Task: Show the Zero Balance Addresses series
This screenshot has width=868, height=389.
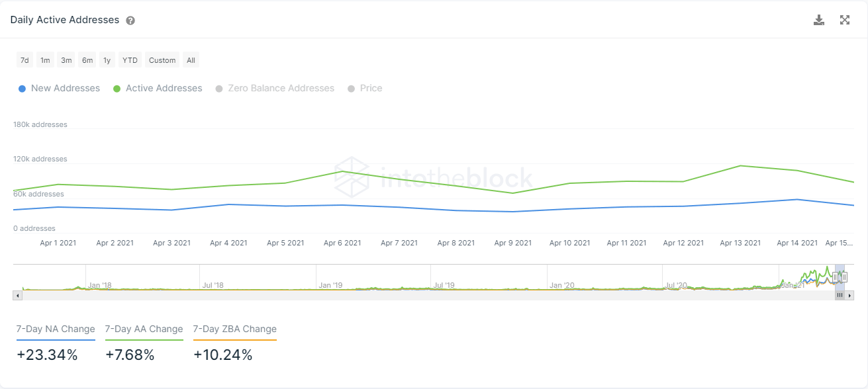Action: [x=275, y=88]
